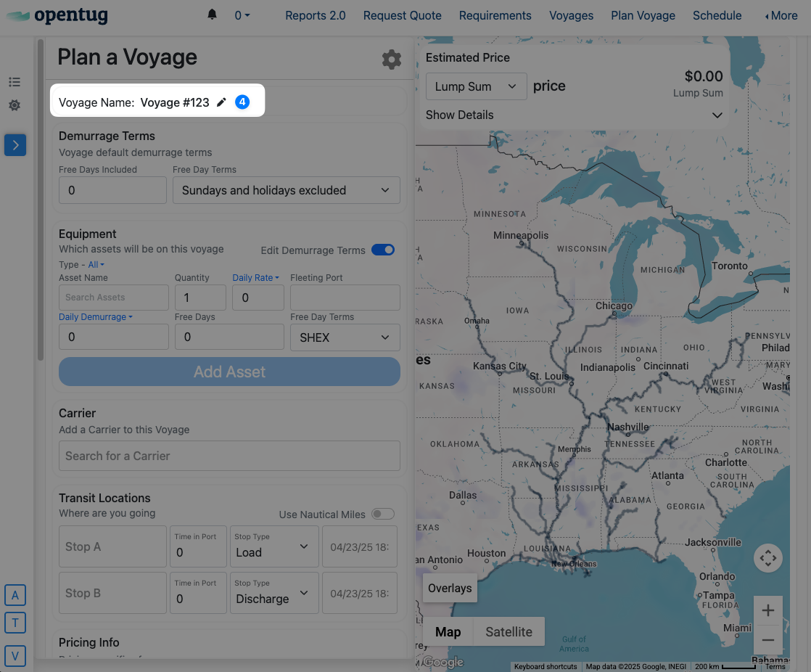Image resolution: width=811 pixels, height=672 pixels.
Task: Click the list icon in left sidebar
Action: (x=15, y=82)
